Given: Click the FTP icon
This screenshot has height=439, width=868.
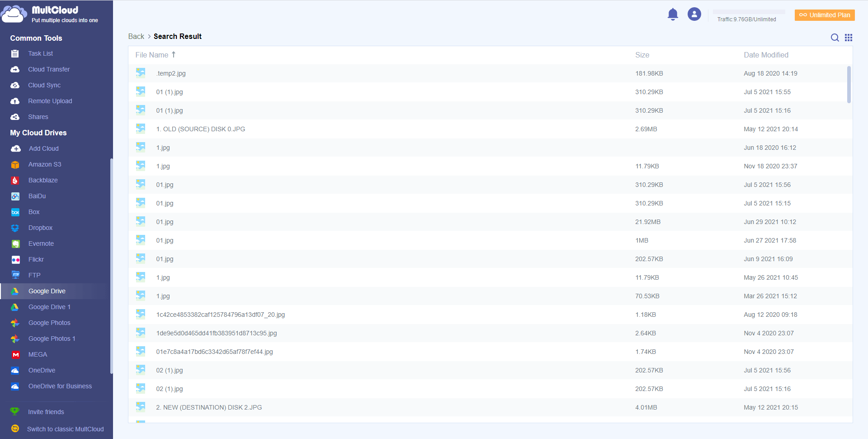Looking at the screenshot, I should coord(15,275).
